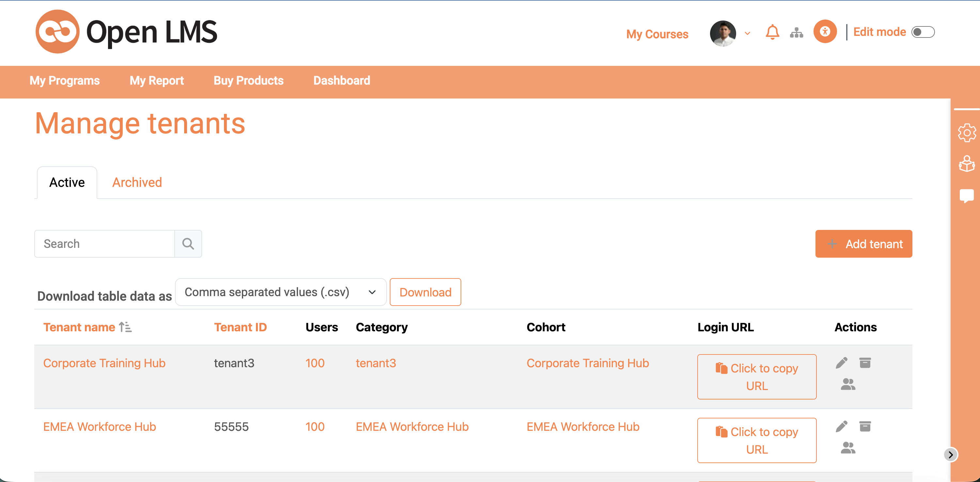
Task: Manage users of EMEA Workforce Hub tenant
Action: point(848,448)
